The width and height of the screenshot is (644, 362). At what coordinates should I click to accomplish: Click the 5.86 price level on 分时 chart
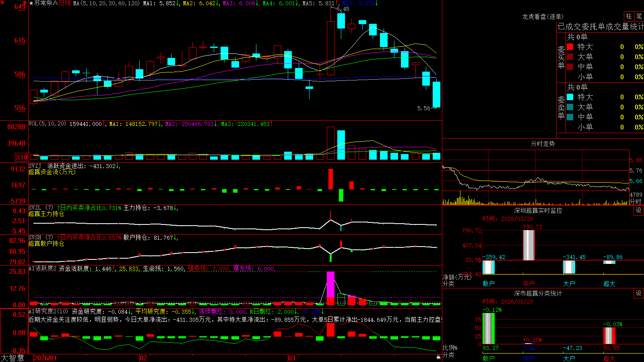(x=636, y=160)
